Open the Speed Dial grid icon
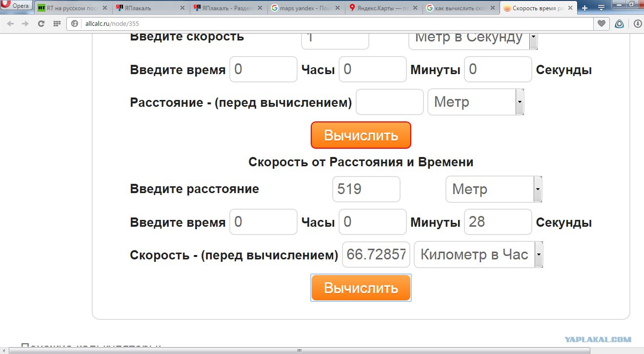The image size is (644, 354). coord(57,23)
